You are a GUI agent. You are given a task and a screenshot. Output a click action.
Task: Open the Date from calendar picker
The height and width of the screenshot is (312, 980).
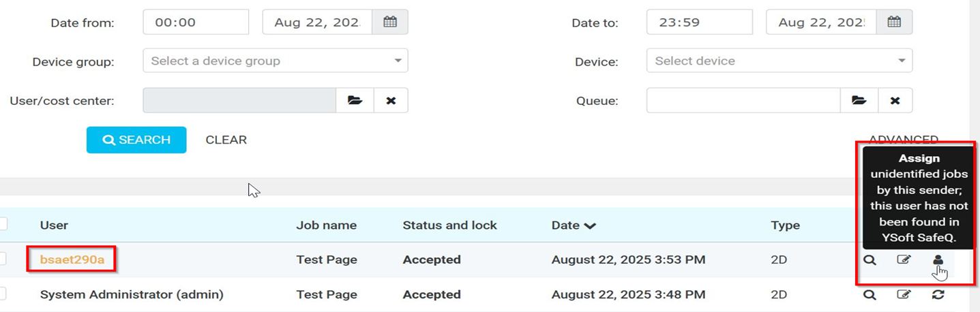coord(390,22)
